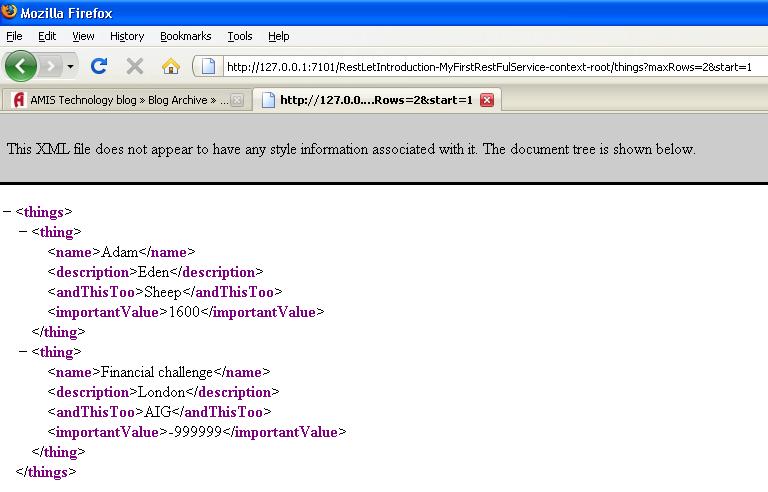Click the Firefox logo in title bar
The height and width of the screenshot is (492, 768).
(x=9, y=11)
